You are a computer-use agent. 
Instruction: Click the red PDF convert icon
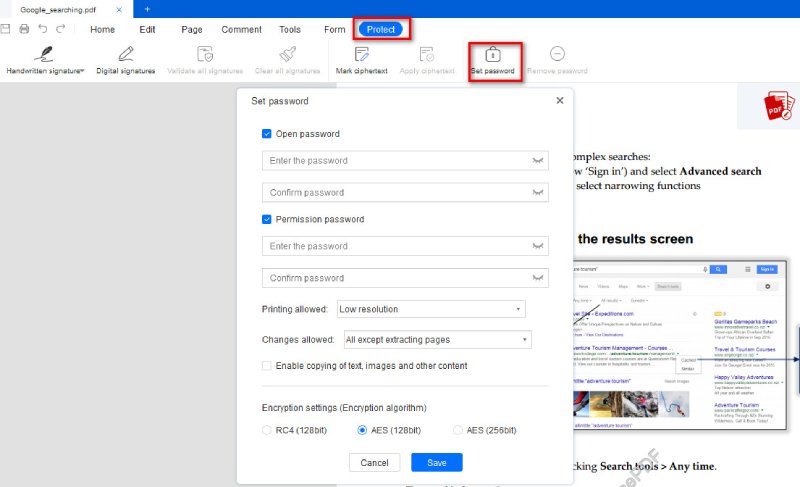coord(779,106)
